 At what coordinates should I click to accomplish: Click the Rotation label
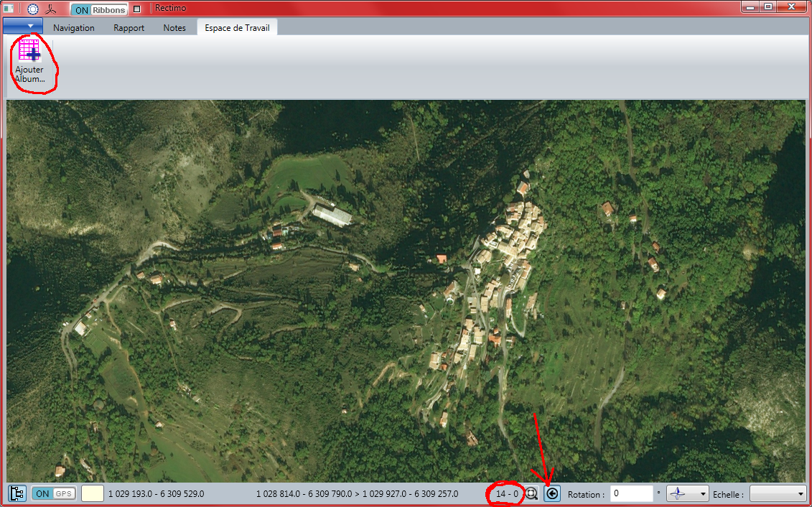[x=587, y=495]
